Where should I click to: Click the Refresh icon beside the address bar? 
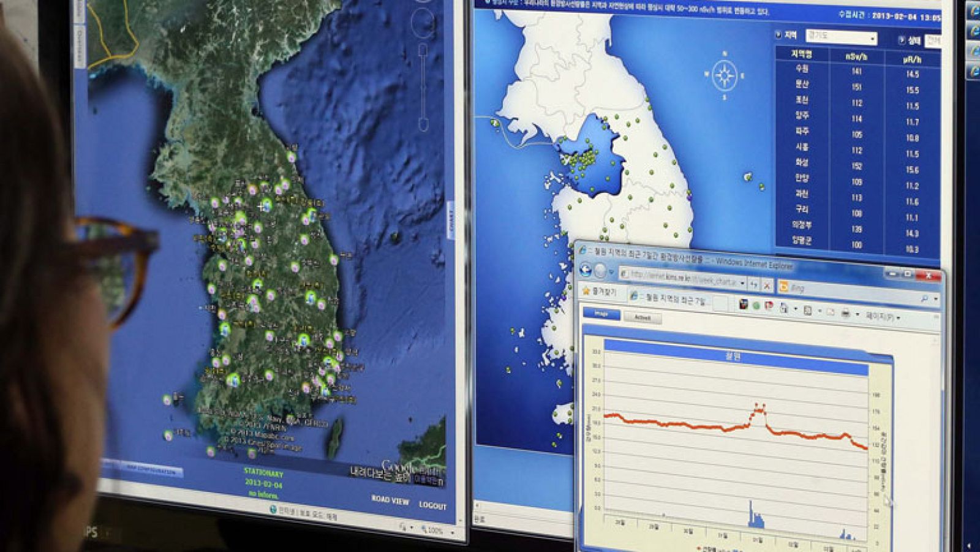(x=754, y=284)
